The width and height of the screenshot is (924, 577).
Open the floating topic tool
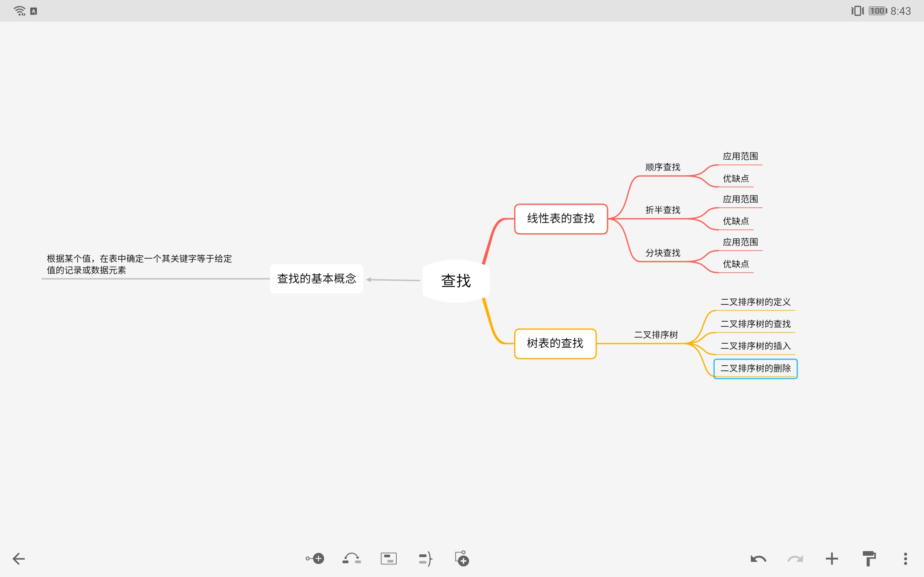pyautogui.click(x=388, y=558)
